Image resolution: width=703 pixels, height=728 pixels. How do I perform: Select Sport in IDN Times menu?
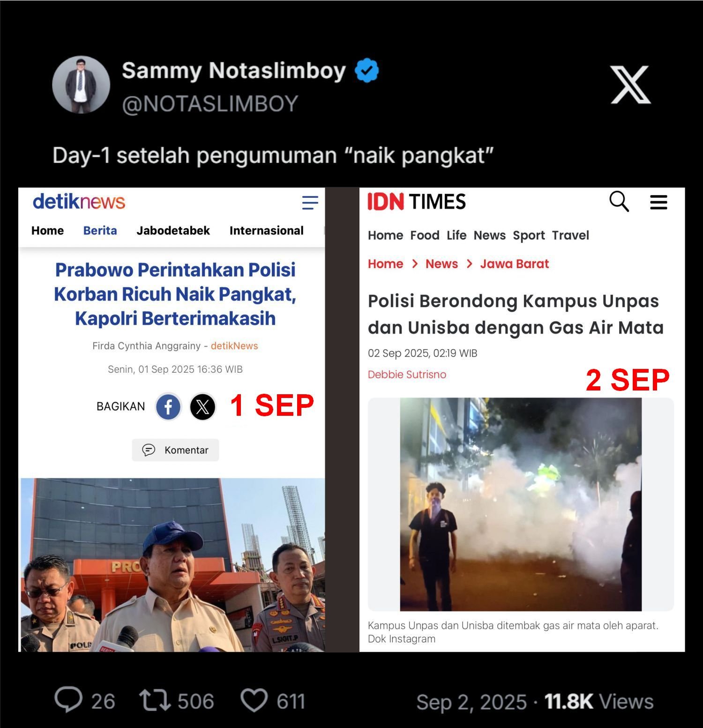[x=529, y=235]
